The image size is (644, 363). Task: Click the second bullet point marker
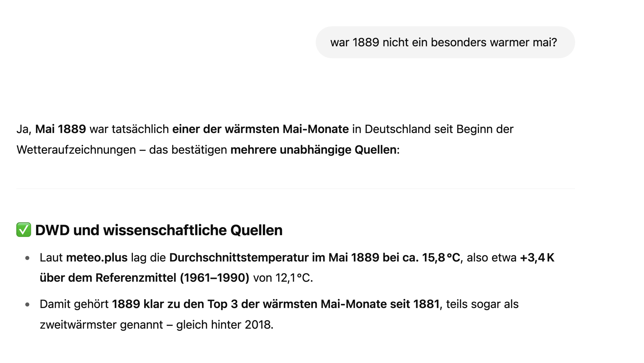click(x=28, y=305)
